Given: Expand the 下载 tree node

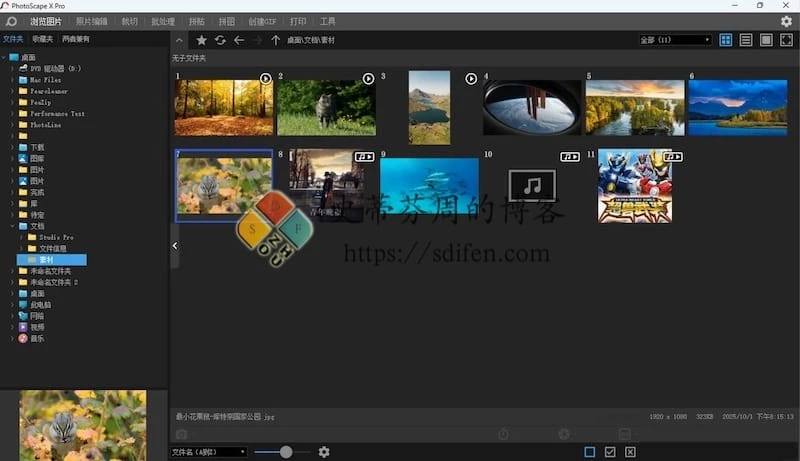Looking at the screenshot, I should pos(13,147).
